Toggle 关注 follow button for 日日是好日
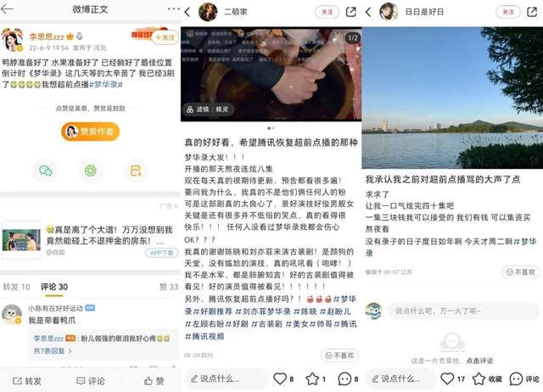 click(x=508, y=12)
